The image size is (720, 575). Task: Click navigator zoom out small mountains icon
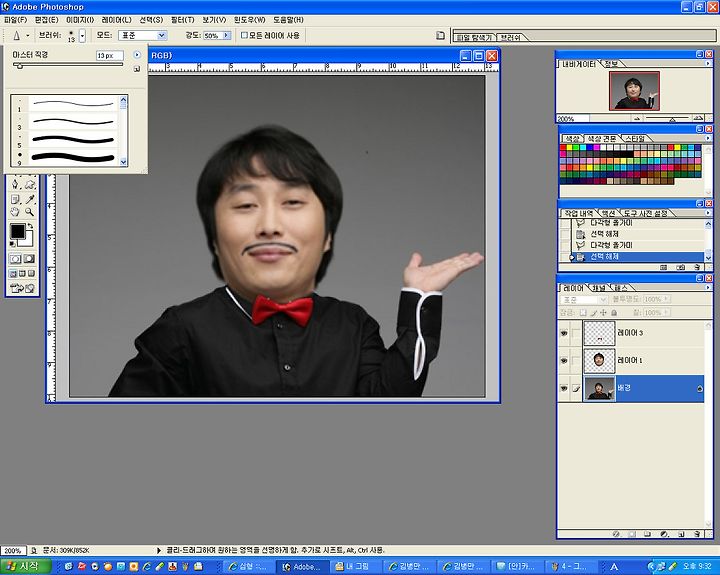637,118
